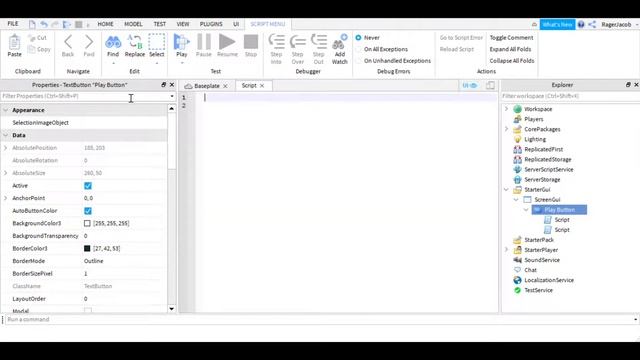Click the Resume test button
This screenshot has height=360, width=640.
(x=227, y=45)
